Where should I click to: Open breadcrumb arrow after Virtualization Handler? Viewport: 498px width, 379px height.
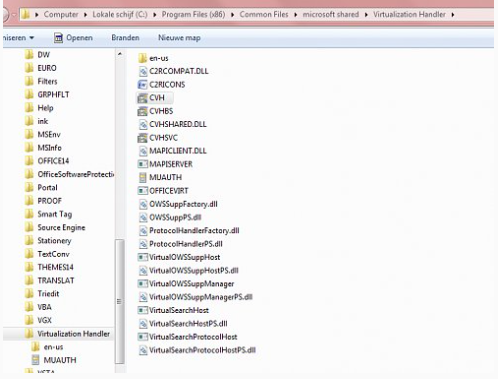[453, 15]
